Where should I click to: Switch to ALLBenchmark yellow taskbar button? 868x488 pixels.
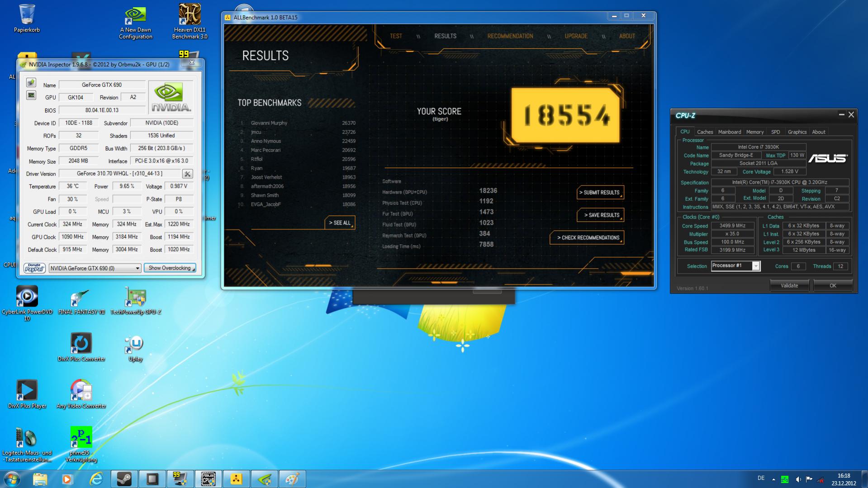236,479
